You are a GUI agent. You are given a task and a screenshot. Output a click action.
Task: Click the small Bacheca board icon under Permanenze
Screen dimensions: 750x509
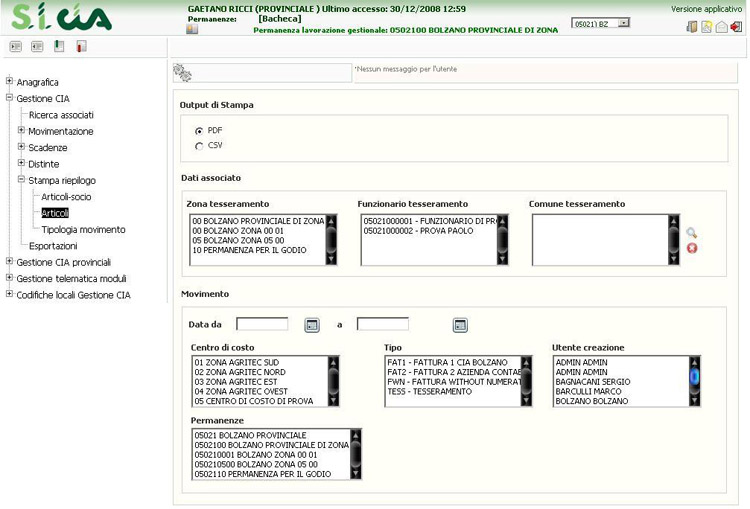(x=192, y=29)
